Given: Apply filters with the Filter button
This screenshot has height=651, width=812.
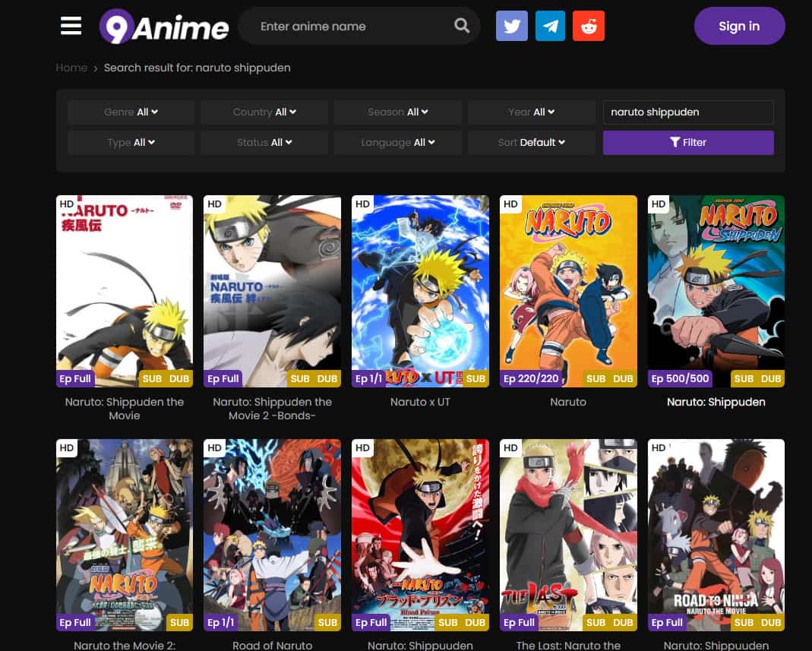Looking at the screenshot, I should (688, 142).
